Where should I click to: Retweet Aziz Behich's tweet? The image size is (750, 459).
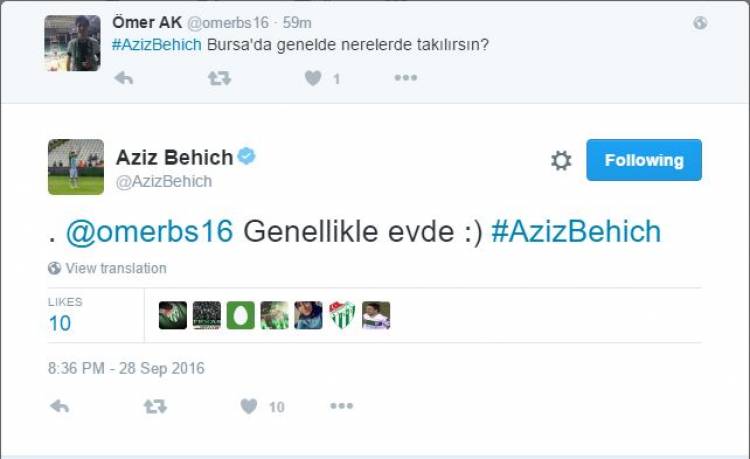[x=155, y=406]
